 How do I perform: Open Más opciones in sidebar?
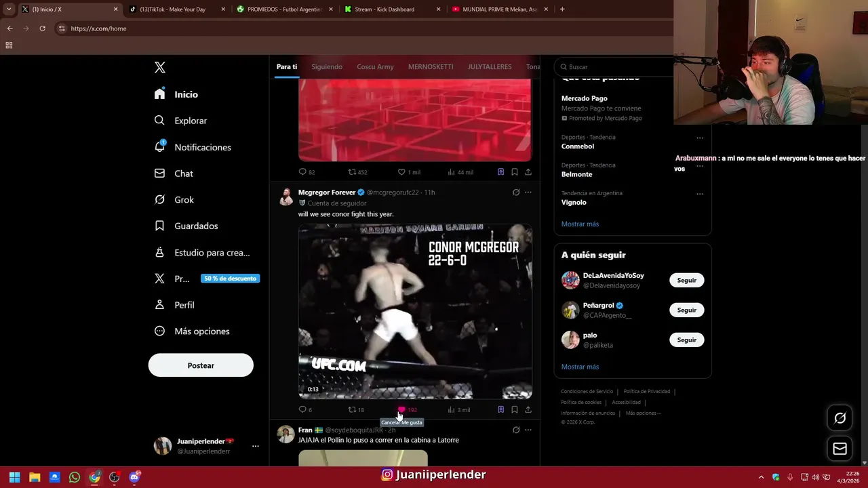point(192,331)
